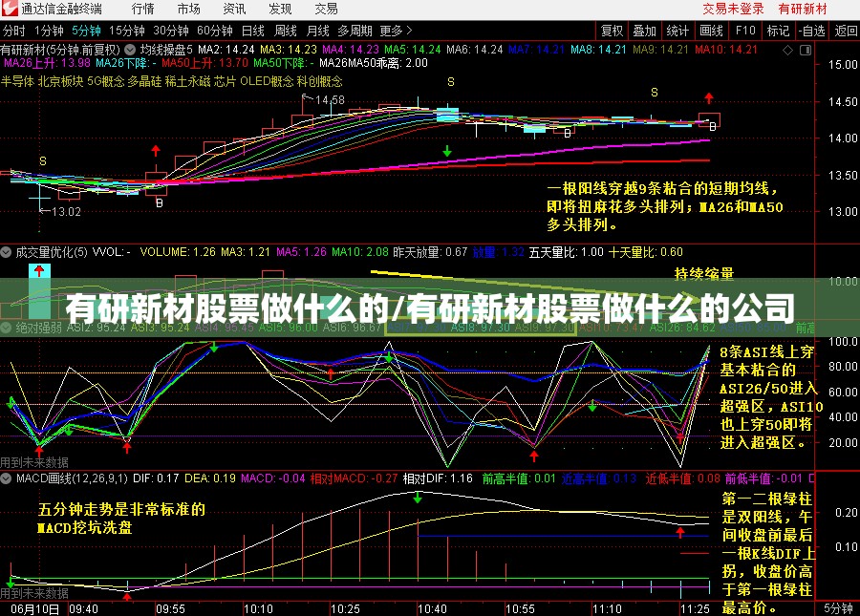The height and width of the screenshot is (616, 860).
Task: Open the 发现 menu
Action: [x=280, y=9]
